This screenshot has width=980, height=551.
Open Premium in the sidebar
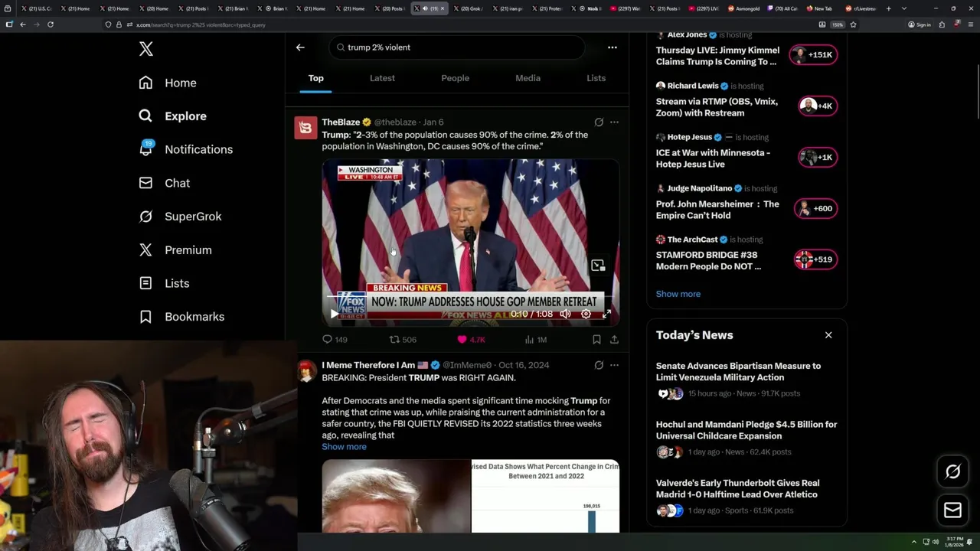(x=175, y=250)
